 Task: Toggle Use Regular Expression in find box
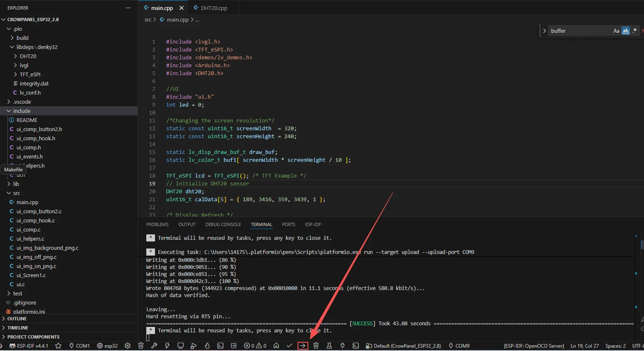[634, 31]
